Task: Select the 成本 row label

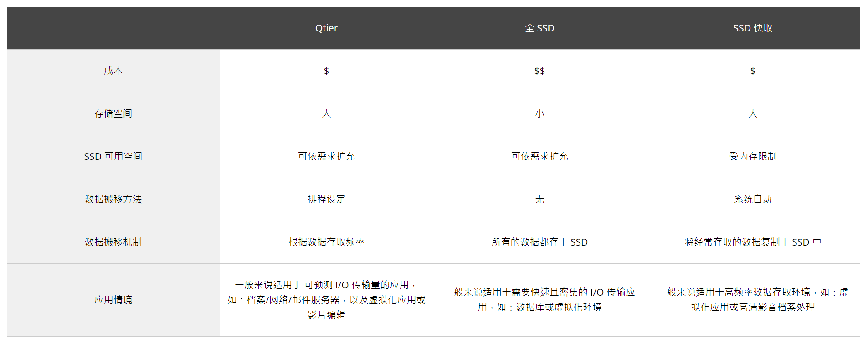Action: coord(113,71)
